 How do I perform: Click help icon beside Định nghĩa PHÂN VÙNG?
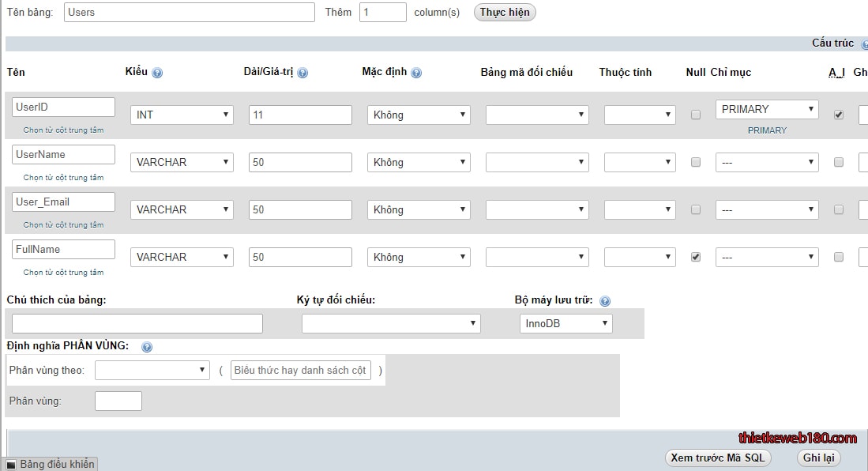pyautogui.click(x=147, y=347)
